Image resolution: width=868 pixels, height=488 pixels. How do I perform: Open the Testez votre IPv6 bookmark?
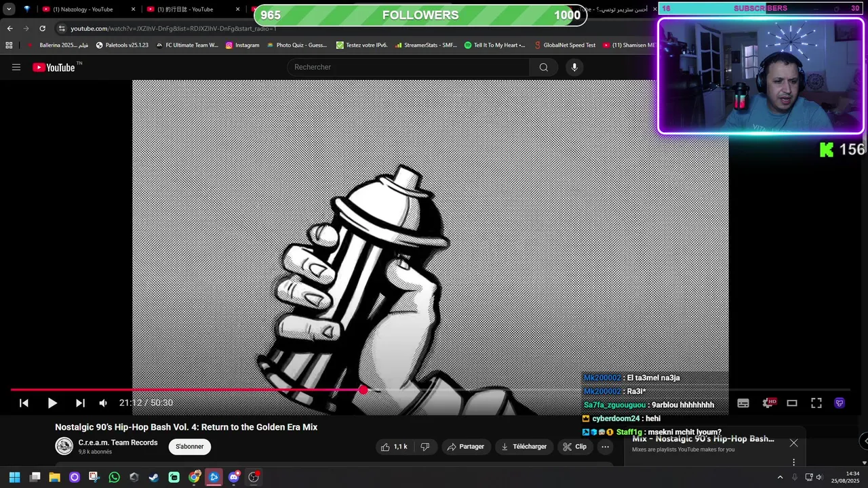(x=362, y=45)
